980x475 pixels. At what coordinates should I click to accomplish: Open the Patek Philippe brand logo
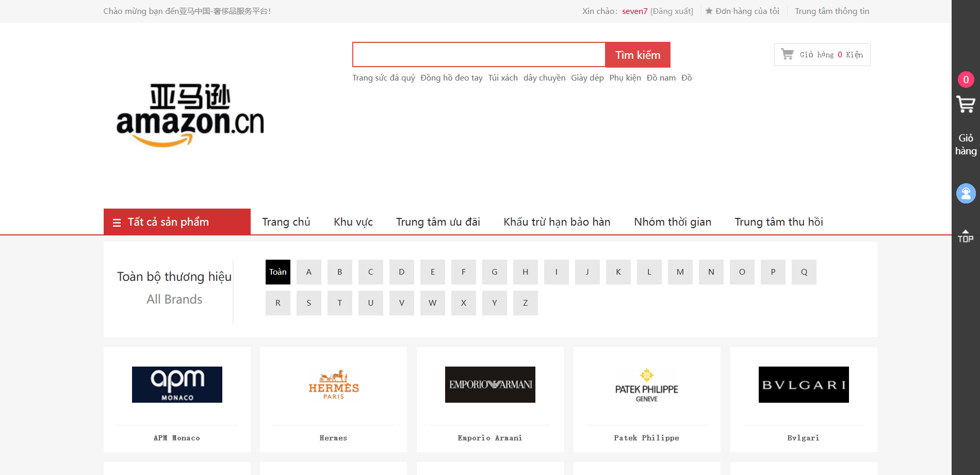pos(647,385)
